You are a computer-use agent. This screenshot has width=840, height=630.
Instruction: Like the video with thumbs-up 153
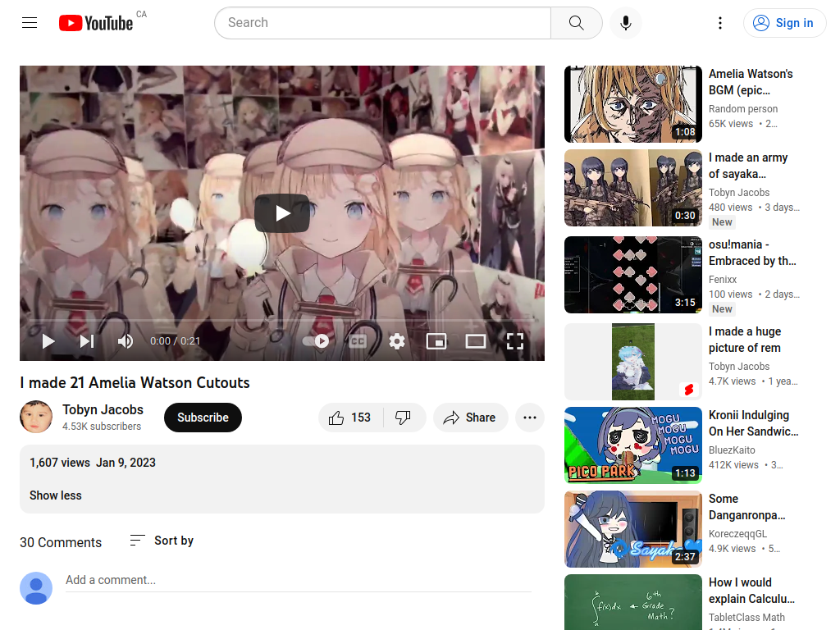pyautogui.click(x=351, y=418)
